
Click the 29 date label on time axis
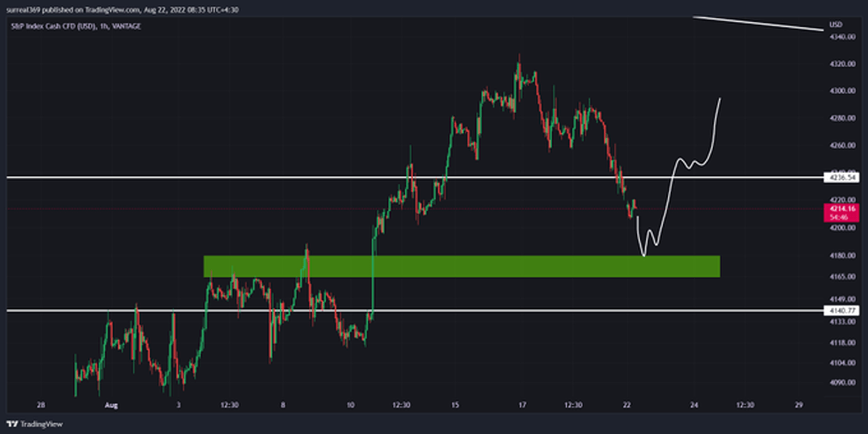tap(798, 405)
